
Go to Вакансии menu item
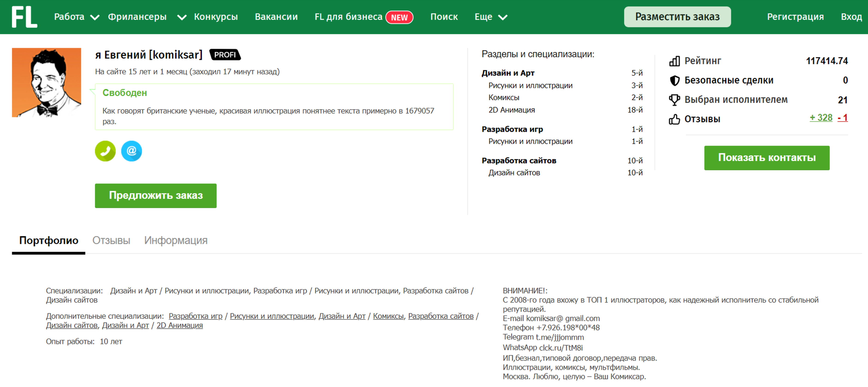276,17
